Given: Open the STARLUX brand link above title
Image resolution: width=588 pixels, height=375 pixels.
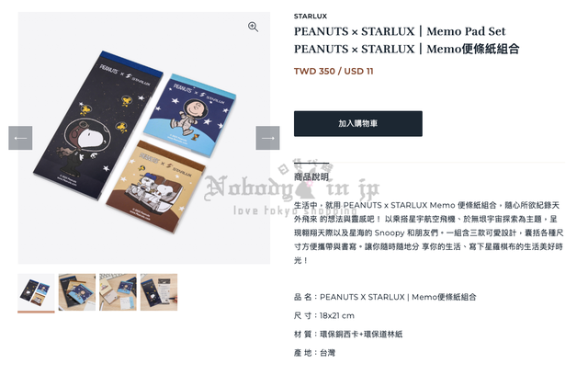Looking at the screenshot, I should [311, 17].
